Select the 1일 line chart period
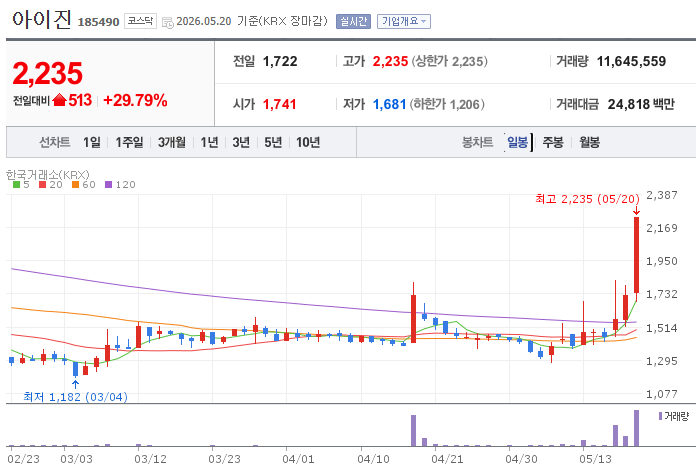The image size is (696, 470). [91, 142]
